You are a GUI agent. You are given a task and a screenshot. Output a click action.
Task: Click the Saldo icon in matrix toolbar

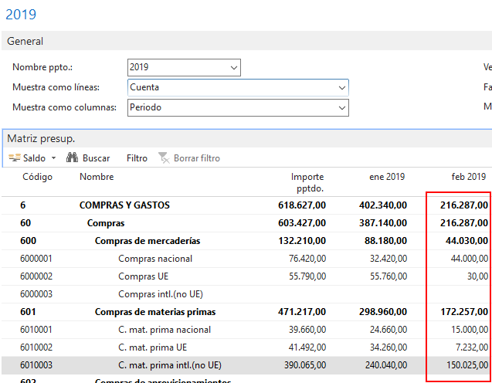click(14, 158)
